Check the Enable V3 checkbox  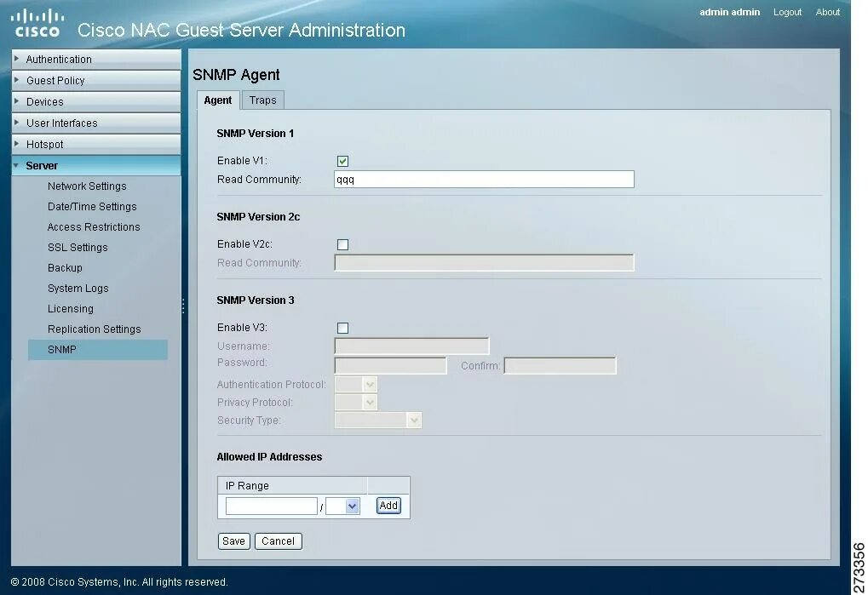[342, 328]
